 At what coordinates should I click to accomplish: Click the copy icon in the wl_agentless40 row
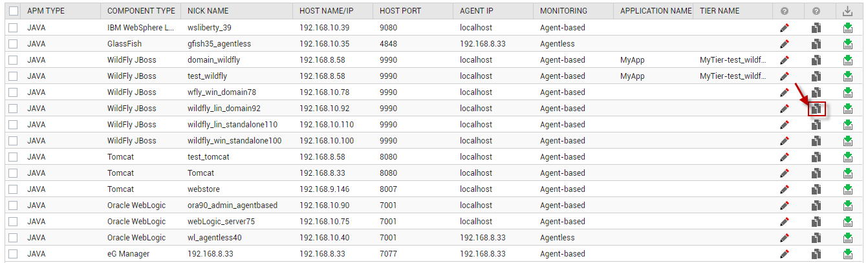(816, 238)
